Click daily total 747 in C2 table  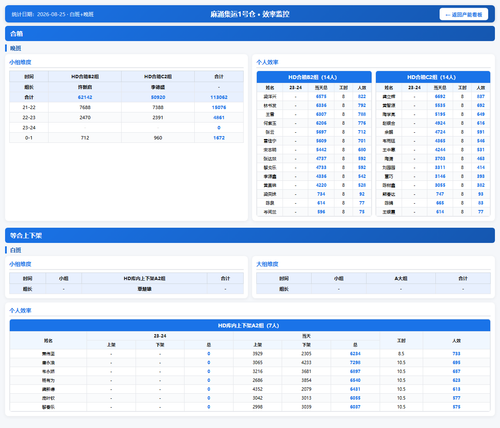440,194
